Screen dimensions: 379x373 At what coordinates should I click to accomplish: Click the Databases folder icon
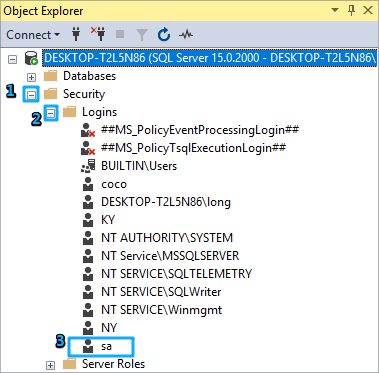[50, 76]
